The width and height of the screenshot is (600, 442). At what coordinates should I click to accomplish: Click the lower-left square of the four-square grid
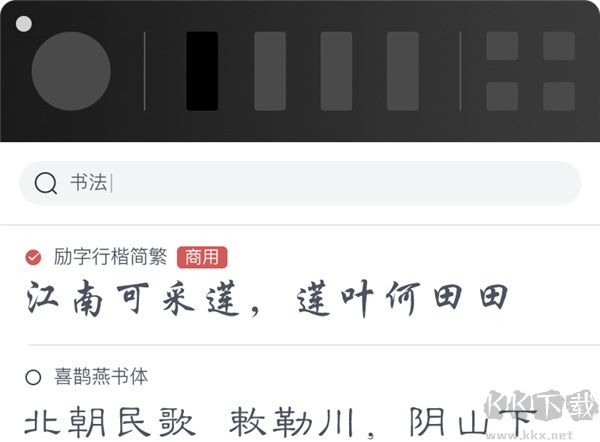point(502,96)
